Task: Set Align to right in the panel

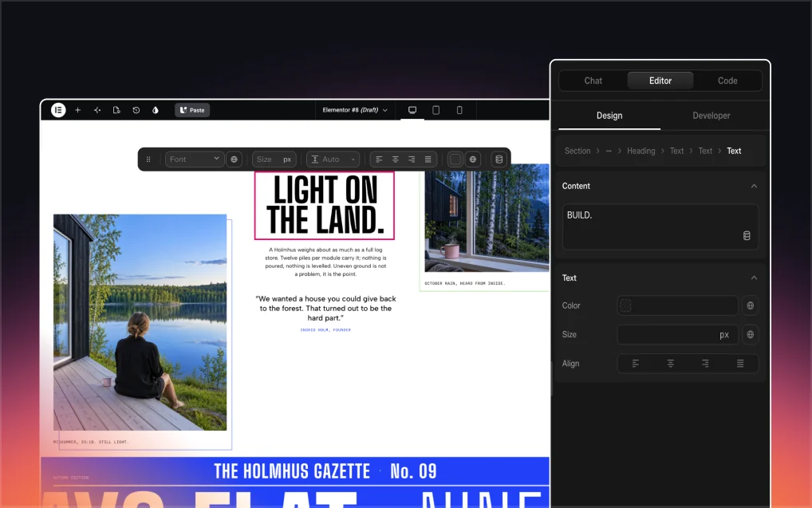Action: coord(705,364)
